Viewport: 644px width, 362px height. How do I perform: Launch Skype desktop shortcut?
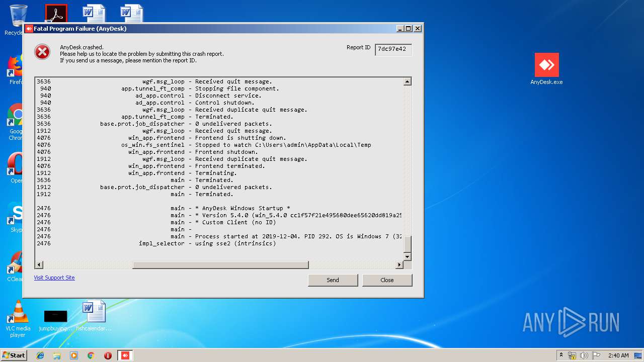click(15, 217)
